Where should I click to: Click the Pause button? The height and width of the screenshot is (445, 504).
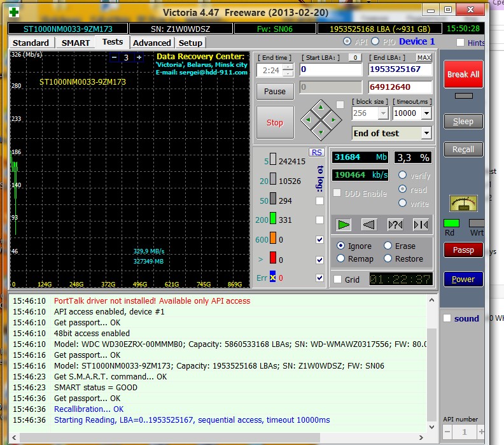[275, 91]
